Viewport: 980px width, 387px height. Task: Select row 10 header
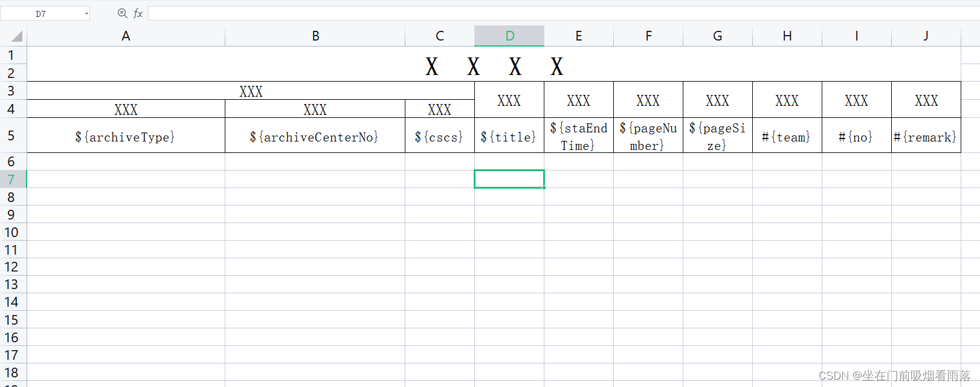coord(12,232)
